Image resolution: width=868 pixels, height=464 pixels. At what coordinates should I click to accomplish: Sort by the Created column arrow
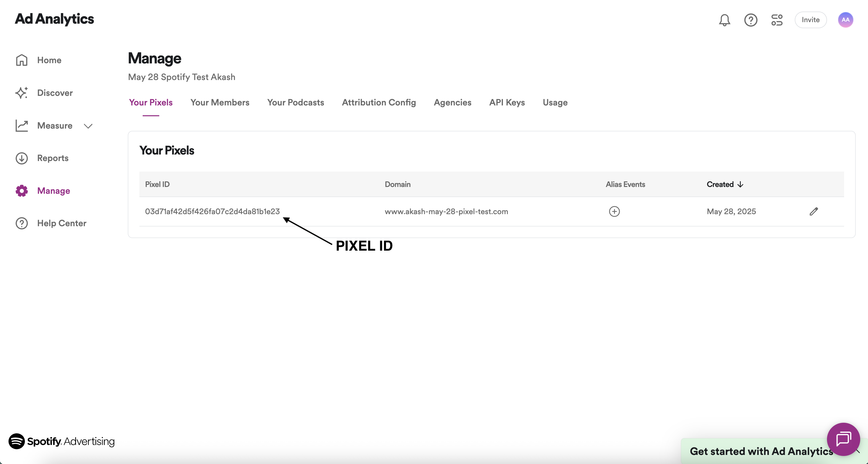[740, 184]
